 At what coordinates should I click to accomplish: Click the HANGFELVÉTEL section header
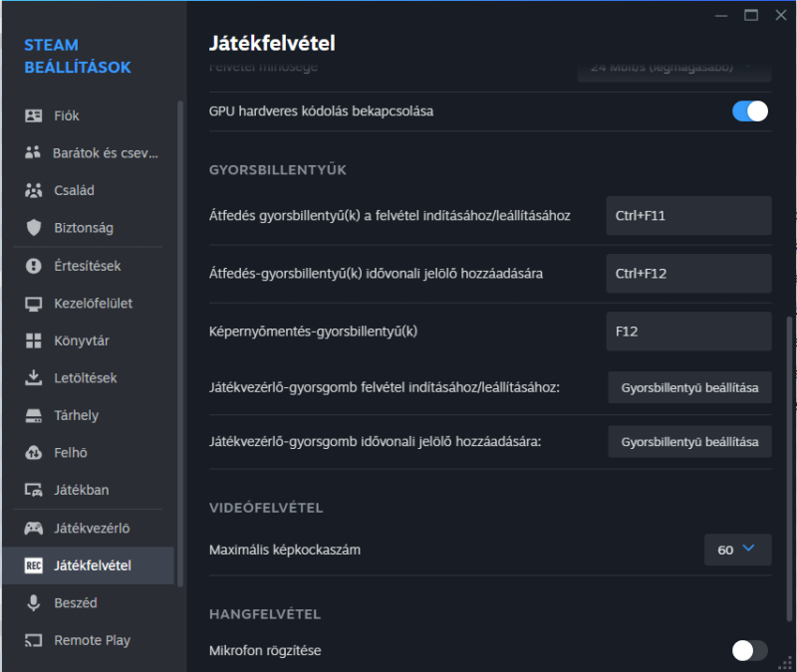pos(265,614)
